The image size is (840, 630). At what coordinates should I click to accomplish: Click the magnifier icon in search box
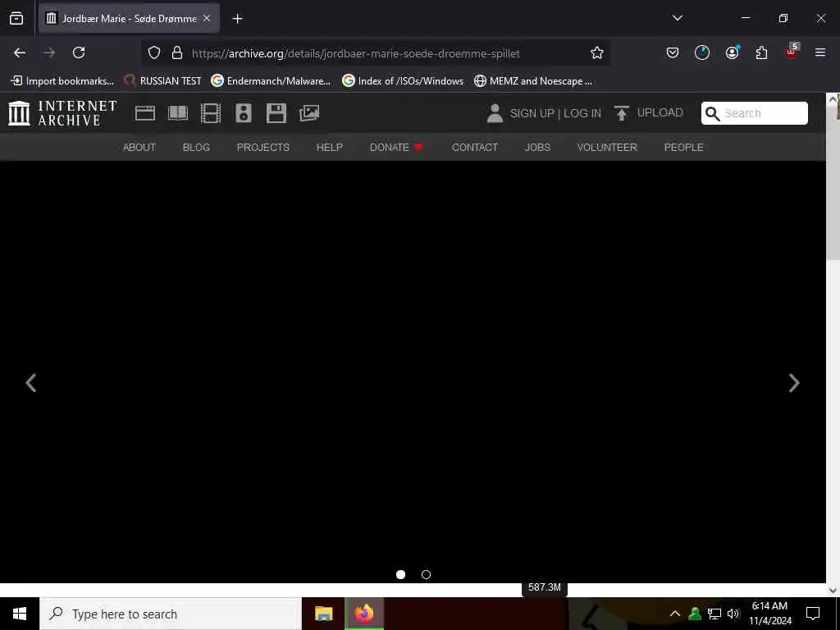[713, 113]
